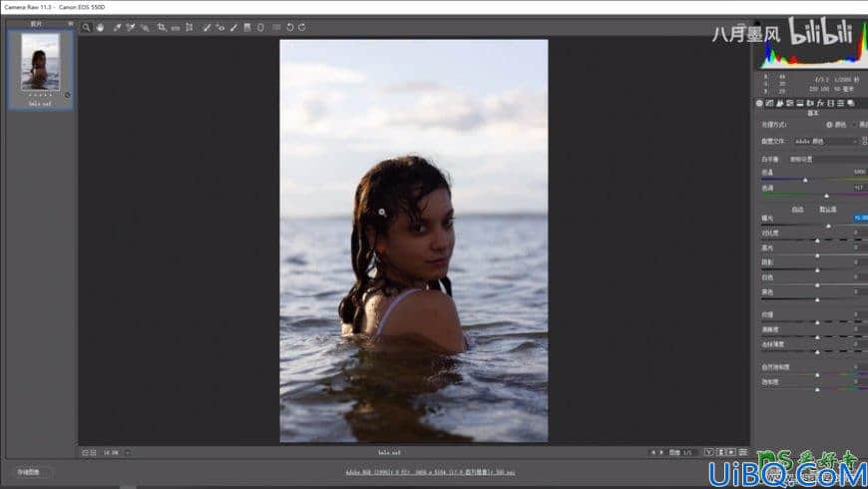Image resolution: width=868 pixels, height=489 pixels.
Task: Adjust the 曝光 exposure slider handle
Action: coord(829,226)
